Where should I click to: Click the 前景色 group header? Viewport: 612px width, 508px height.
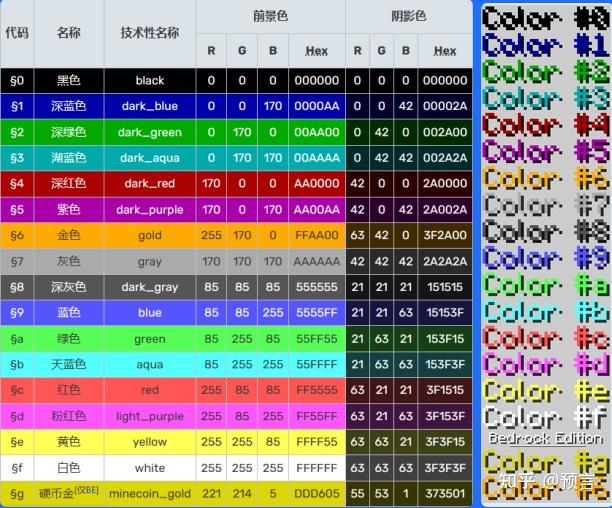point(270,16)
